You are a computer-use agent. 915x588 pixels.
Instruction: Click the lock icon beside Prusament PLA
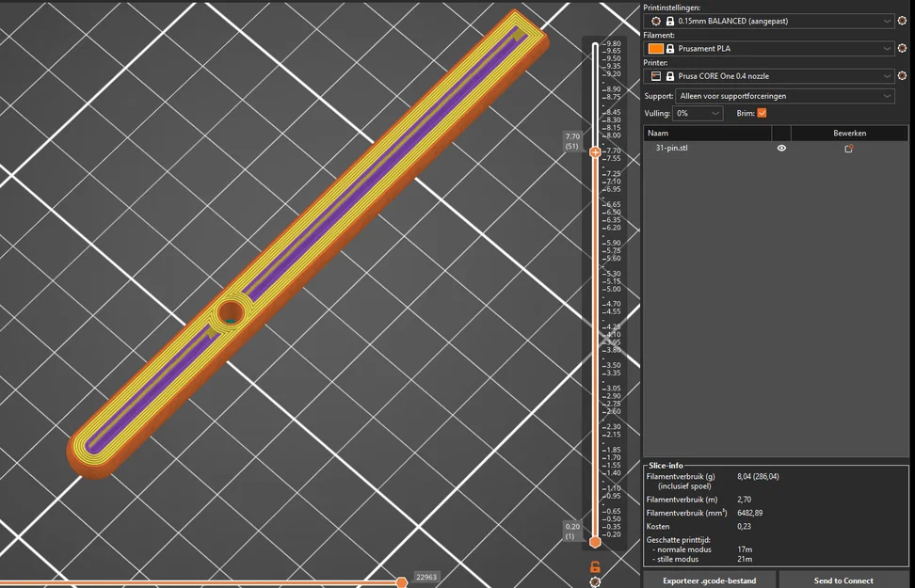pos(670,48)
